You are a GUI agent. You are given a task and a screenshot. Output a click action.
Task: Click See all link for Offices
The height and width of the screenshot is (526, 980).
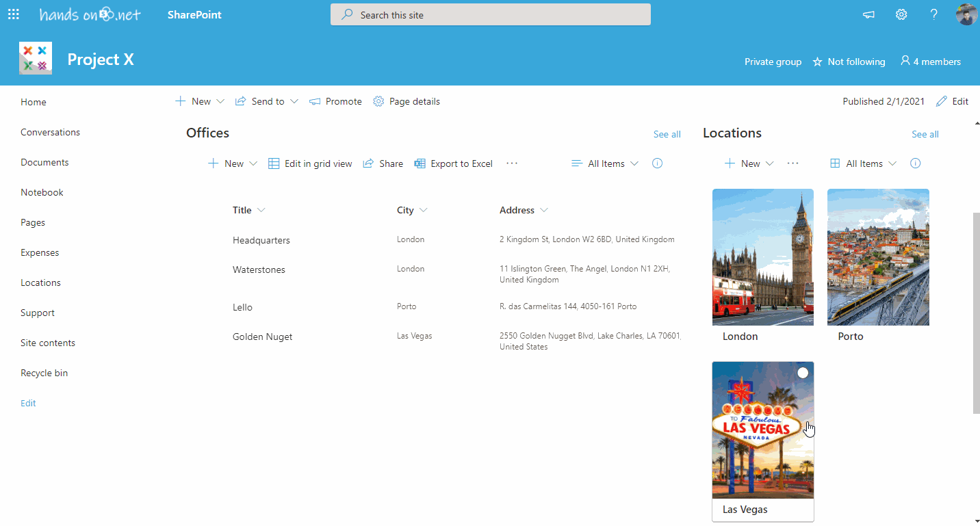click(x=667, y=134)
